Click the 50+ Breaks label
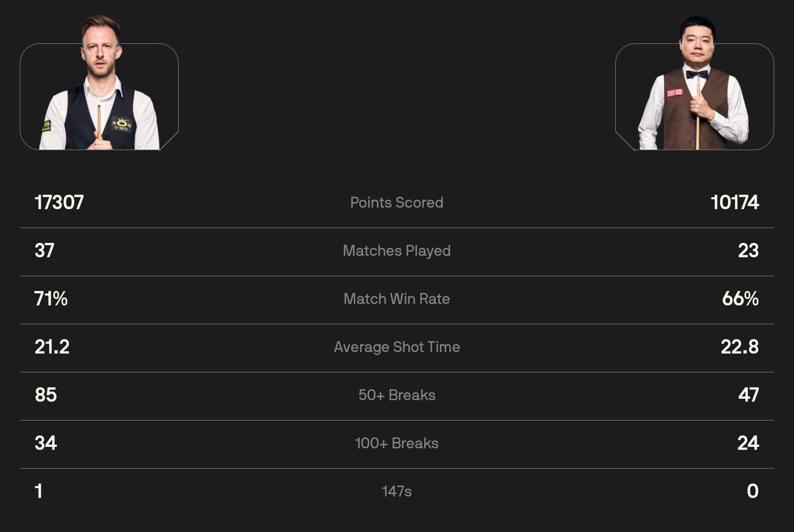 (x=396, y=395)
